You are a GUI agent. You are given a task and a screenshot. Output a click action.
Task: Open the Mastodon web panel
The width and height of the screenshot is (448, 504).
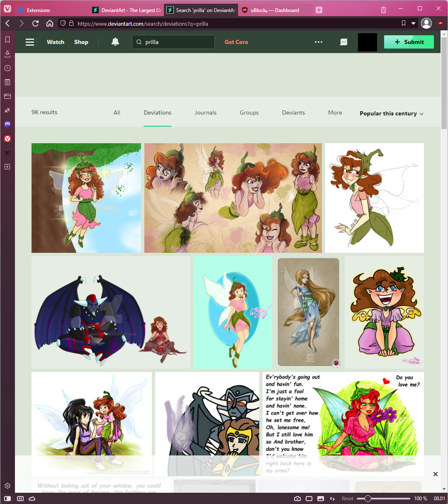point(7,124)
